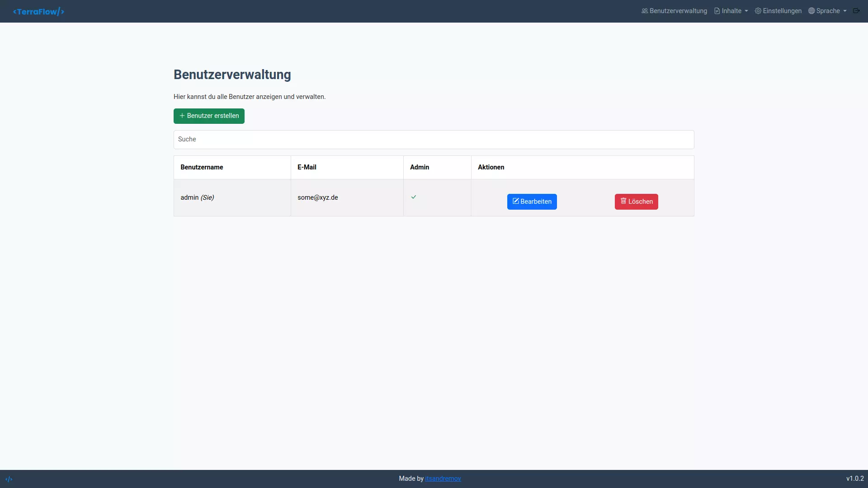Image resolution: width=868 pixels, height=488 pixels.
Task: Click the Benutzerverwaltung page heading
Action: coord(232,75)
